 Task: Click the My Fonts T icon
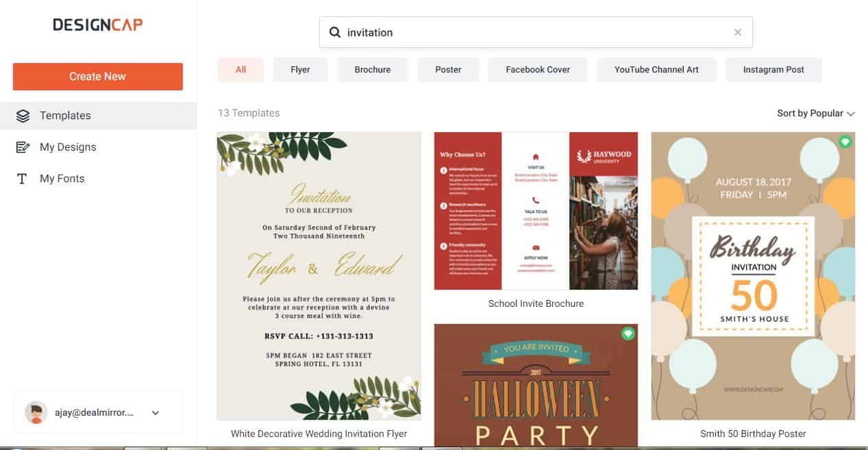23,179
